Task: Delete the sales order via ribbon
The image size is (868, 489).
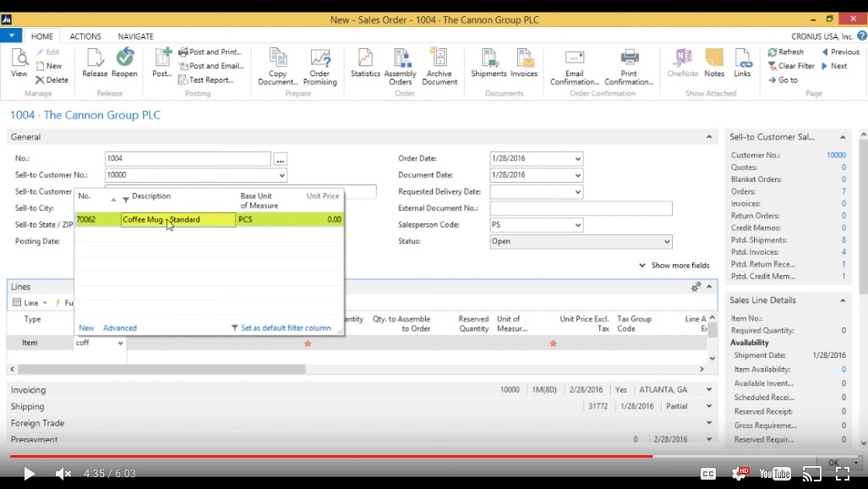Action: (x=52, y=80)
